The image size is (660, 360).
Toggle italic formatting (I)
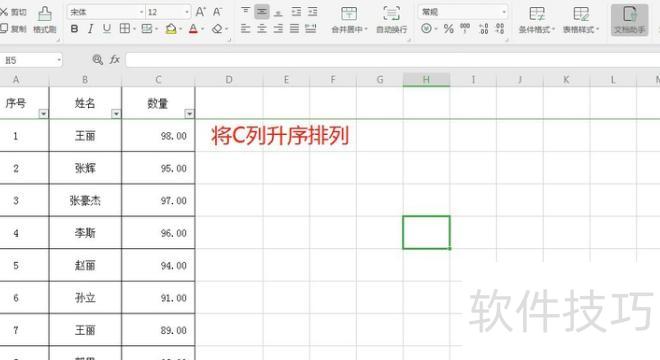(x=90, y=29)
